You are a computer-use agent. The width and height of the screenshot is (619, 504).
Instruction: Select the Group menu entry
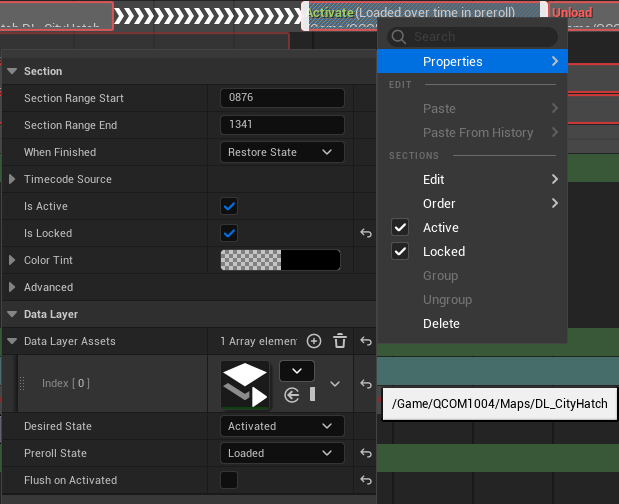pyautogui.click(x=472, y=275)
